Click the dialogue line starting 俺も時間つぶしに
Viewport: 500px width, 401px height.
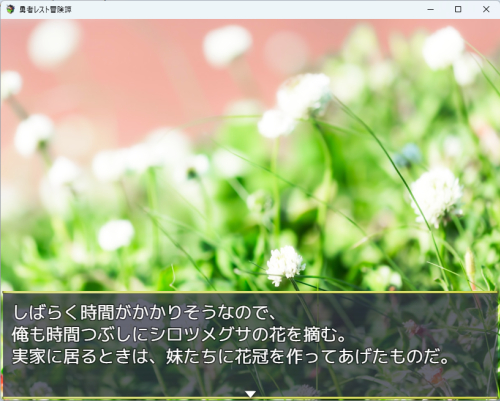pyautogui.click(x=179, y=335)
